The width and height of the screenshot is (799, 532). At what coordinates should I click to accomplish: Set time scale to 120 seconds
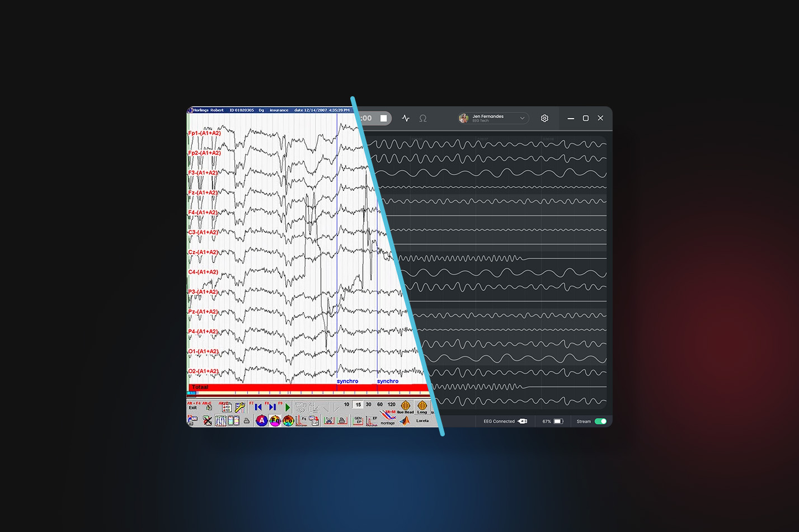(x=392, y=404)
